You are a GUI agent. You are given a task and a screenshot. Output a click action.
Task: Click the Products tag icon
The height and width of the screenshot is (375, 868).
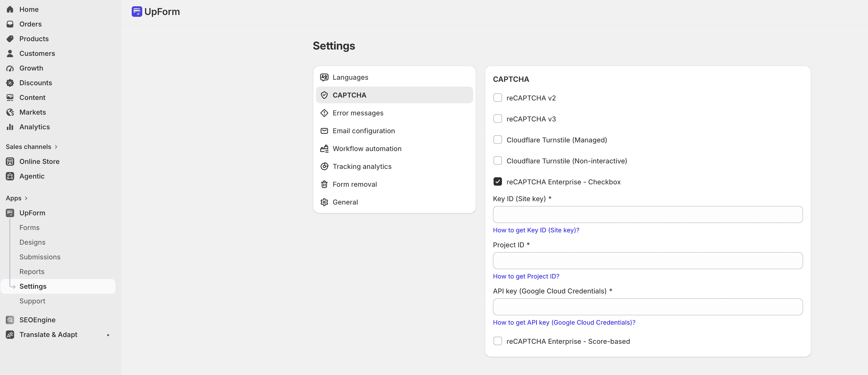point(10,39)
